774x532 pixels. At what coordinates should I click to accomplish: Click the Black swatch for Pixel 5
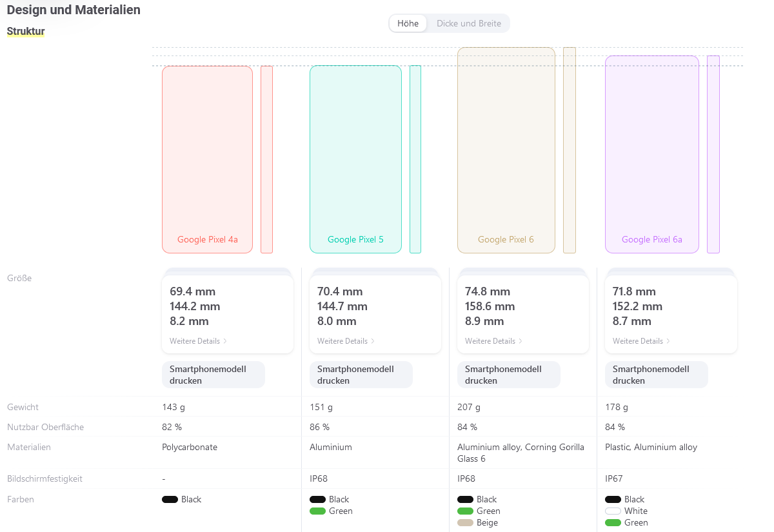(317, 500)
